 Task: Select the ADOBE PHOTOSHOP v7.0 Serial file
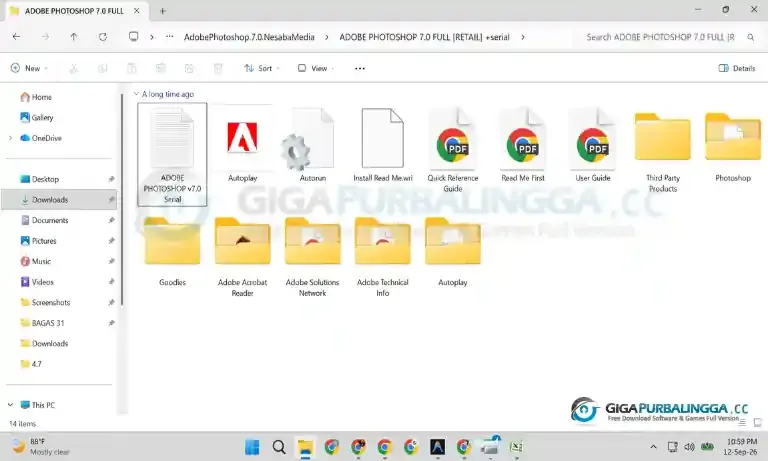(172, 154)
